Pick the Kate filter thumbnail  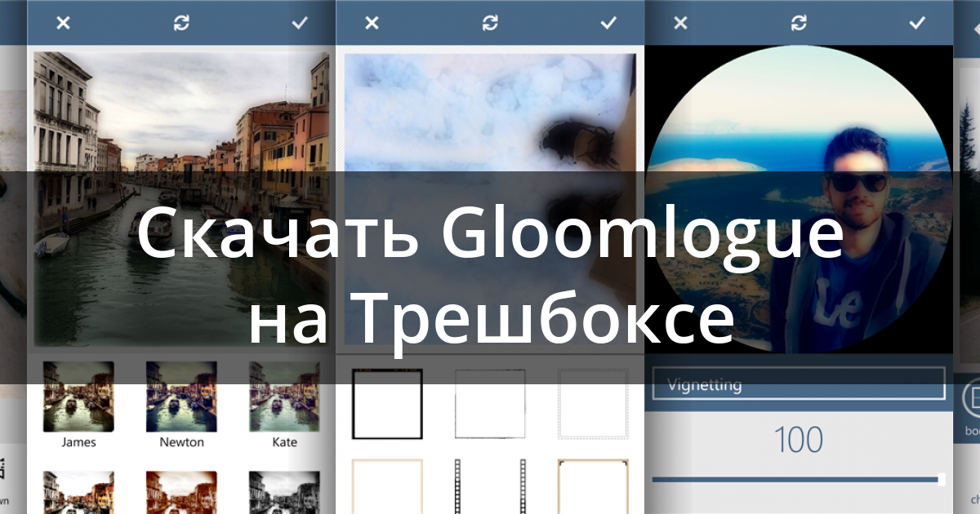coord(284,397)
